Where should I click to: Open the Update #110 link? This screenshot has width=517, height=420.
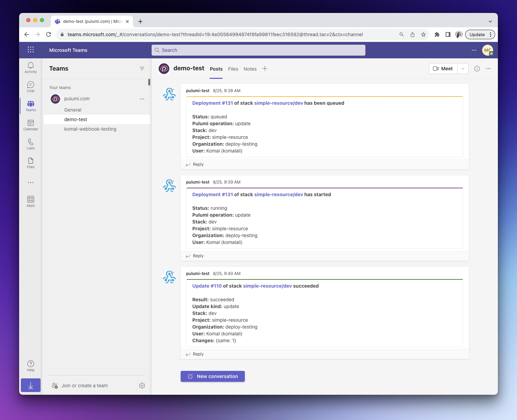(207, 286)
